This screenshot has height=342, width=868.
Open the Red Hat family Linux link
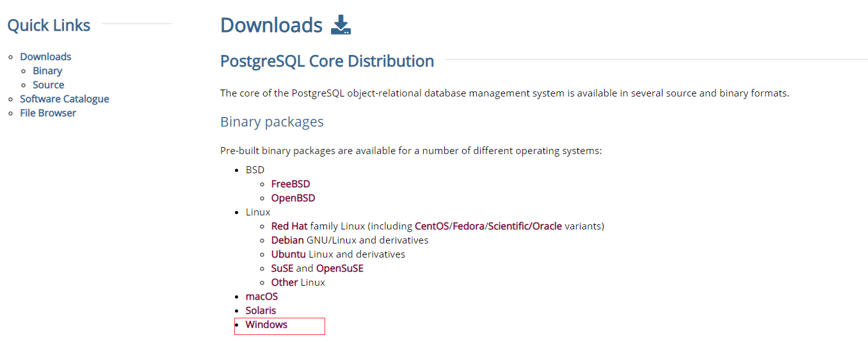tap(289, 226)
